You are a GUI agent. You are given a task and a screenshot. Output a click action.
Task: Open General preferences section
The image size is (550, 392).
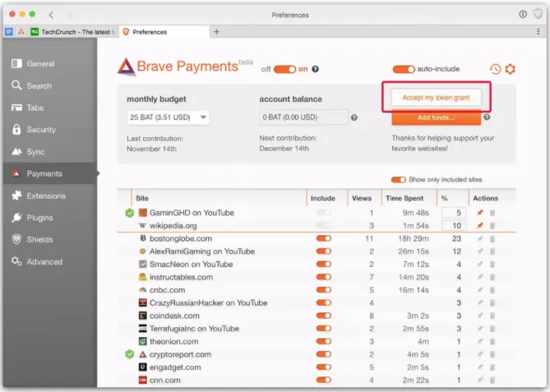50,64
